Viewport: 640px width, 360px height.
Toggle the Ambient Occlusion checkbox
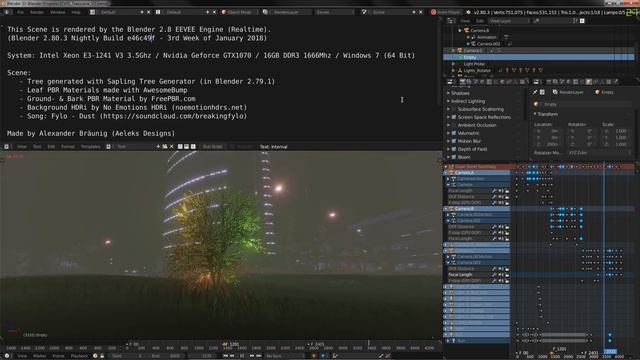click(454, 125)
